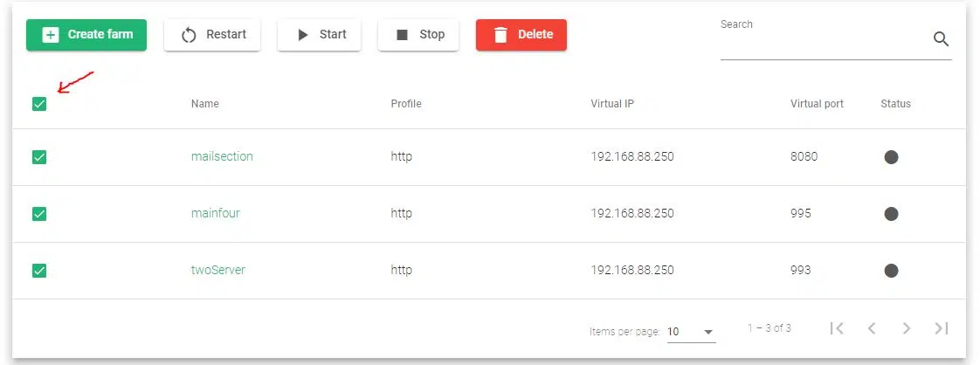The image size is (980, 365).
Task: Deselect the twoServer row checkbox
Action: [39, 271]
